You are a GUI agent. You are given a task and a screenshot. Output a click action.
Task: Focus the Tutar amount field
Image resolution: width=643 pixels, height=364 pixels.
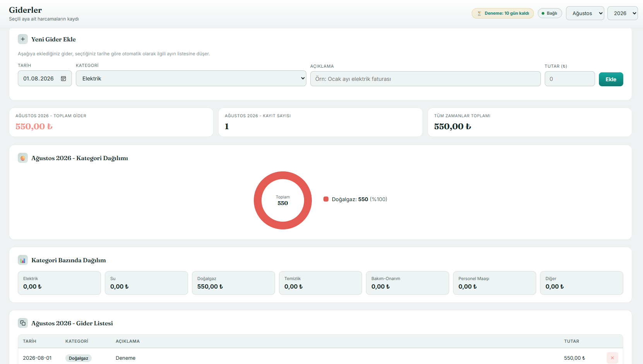[569, 79]
